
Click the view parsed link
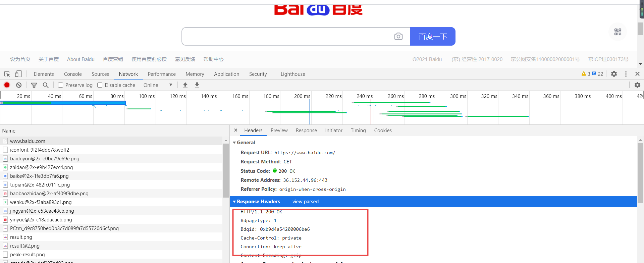[306, 202]
